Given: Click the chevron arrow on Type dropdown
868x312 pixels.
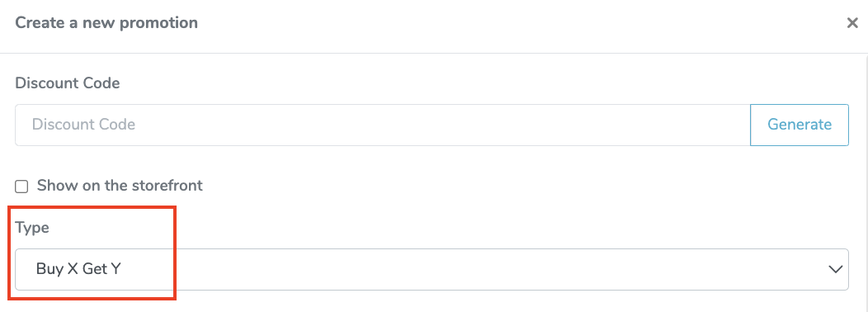Looking at the screenshot, I should (834, 269).
